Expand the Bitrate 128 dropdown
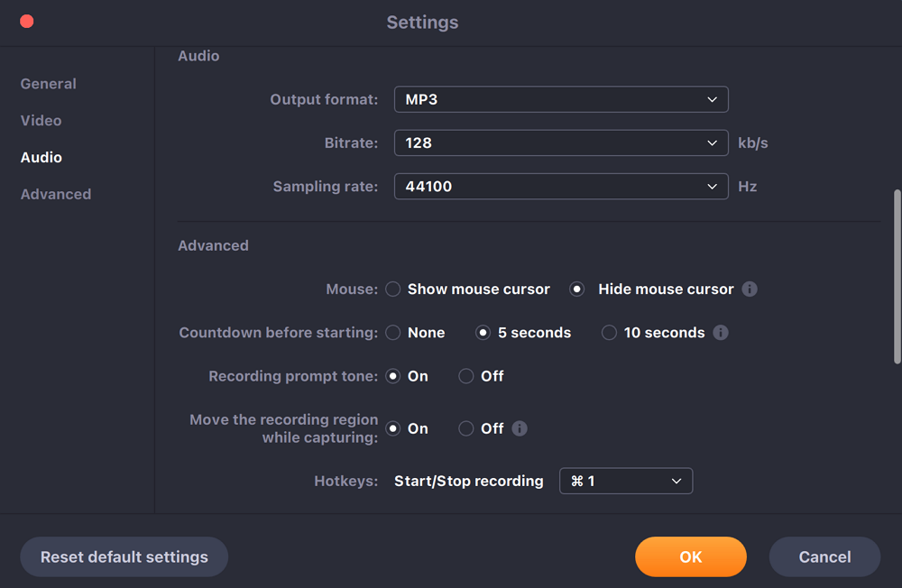This screenshot has width=902, height=588. [561, 142]
